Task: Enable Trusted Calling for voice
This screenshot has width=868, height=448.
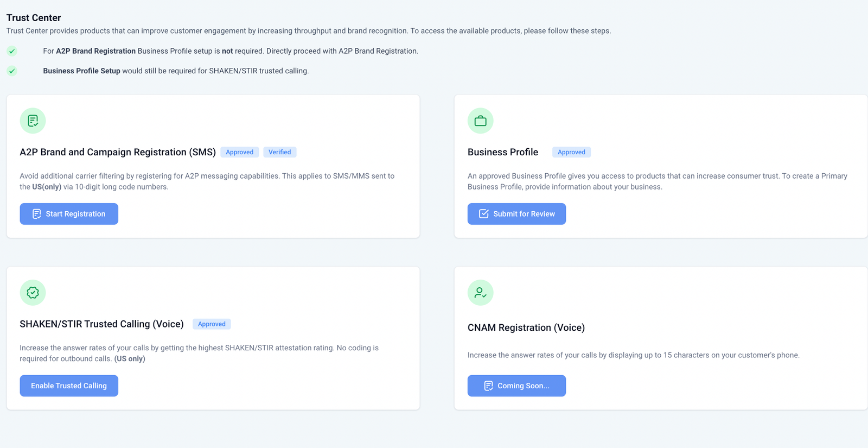Action: click(69, 386)
